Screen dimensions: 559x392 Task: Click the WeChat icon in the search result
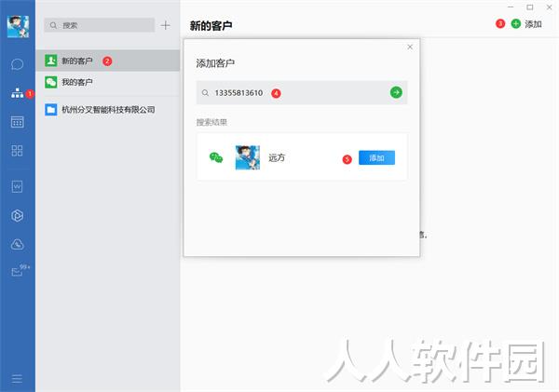(x=216, y=157)
